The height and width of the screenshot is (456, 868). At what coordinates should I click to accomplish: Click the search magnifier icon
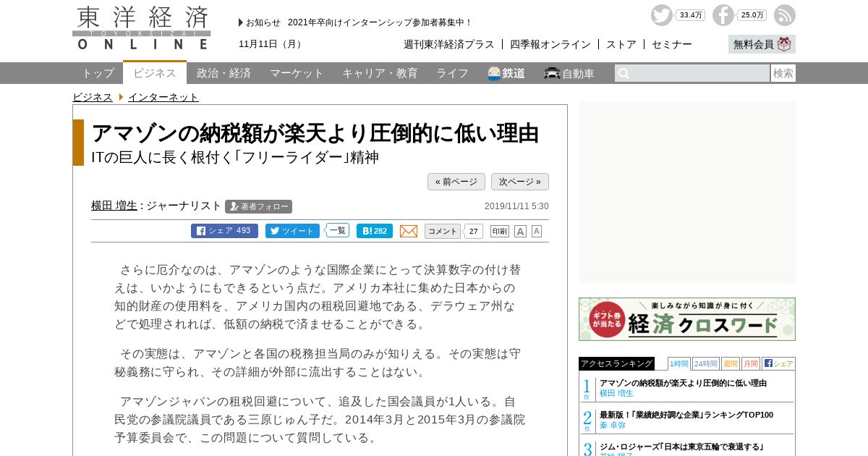[x=624, y=73]
